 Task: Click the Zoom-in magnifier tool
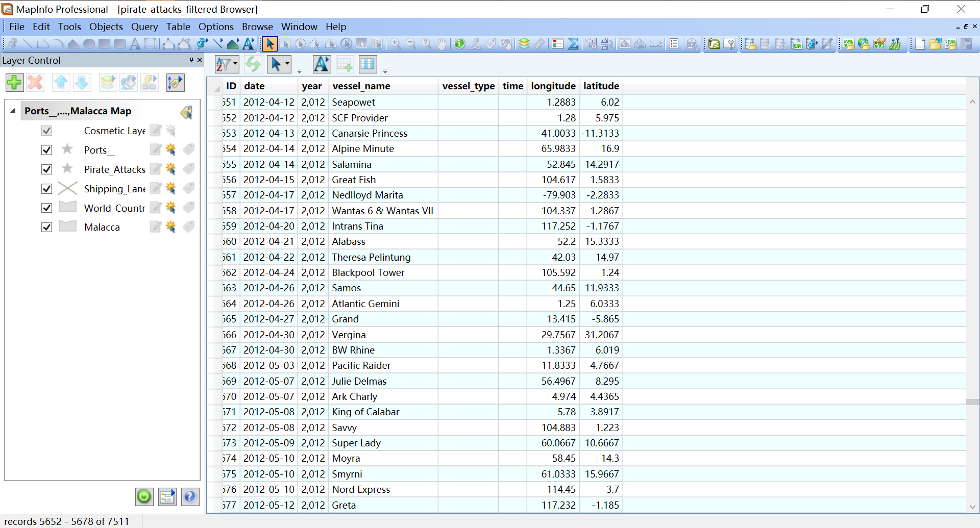[396, 44]
